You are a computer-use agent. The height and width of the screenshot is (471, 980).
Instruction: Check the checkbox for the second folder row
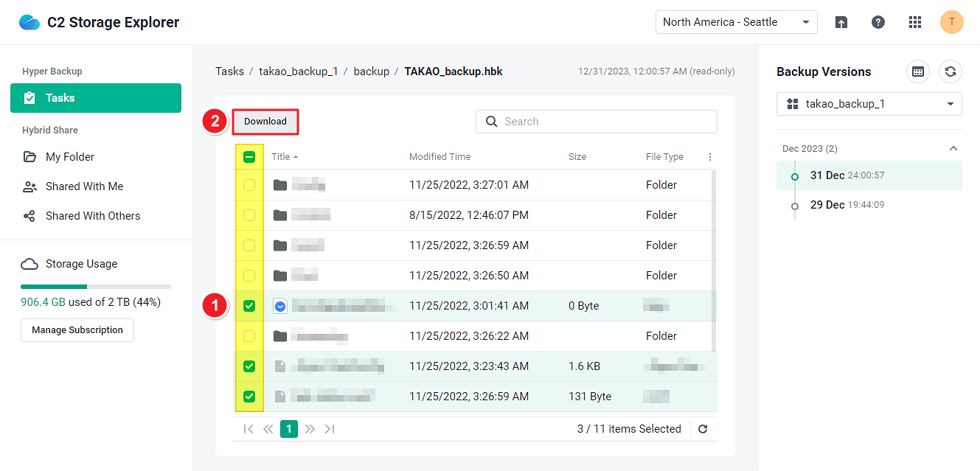pyautogui.click(x=249, y=214)
